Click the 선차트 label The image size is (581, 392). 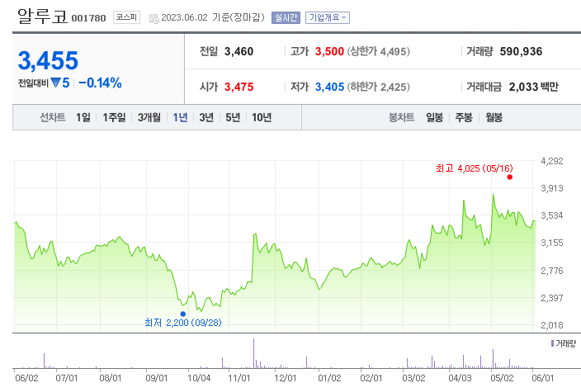pyautogui.click(x=53, y=117)
